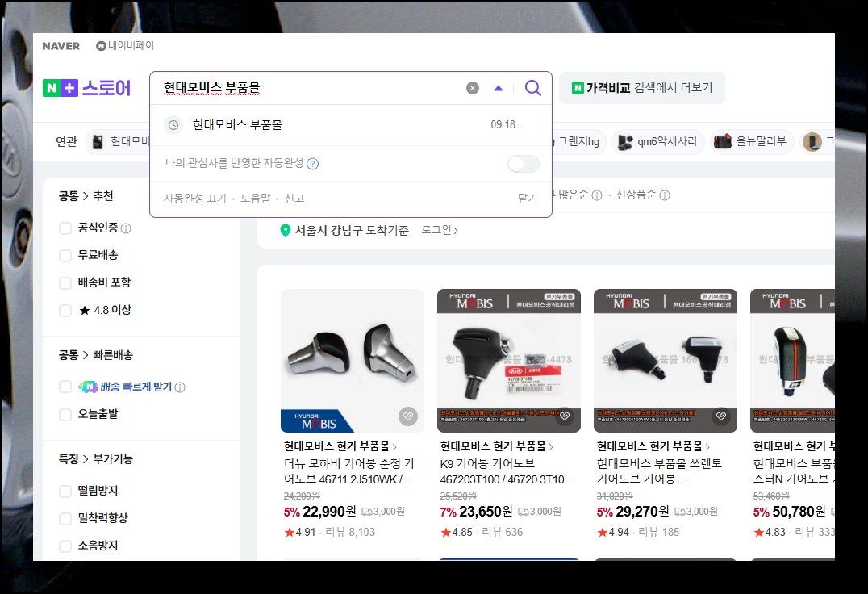Open the 로그인 > link

pos(440,230)
